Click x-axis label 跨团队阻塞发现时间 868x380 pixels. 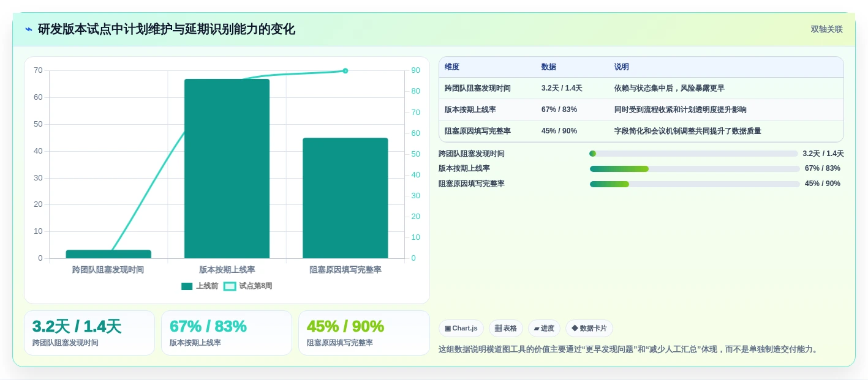[108, 270]
